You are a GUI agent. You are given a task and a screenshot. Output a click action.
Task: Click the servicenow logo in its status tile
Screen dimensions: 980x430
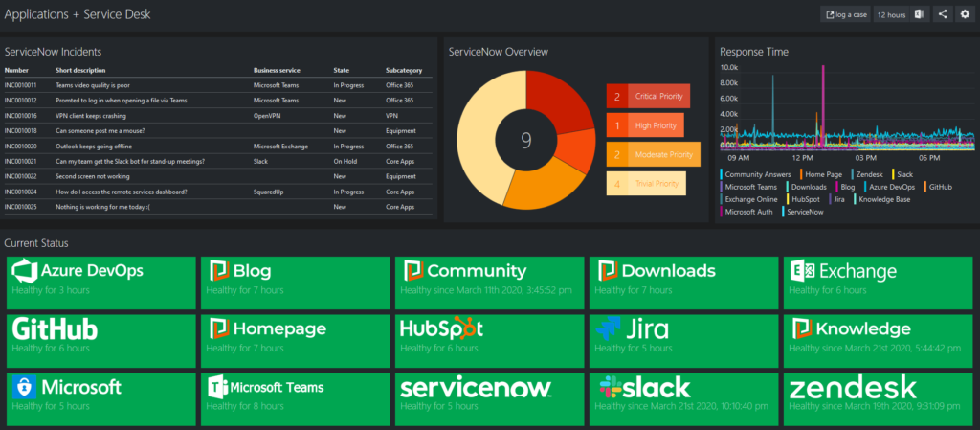pyautogui.click(x=476, y=387)
